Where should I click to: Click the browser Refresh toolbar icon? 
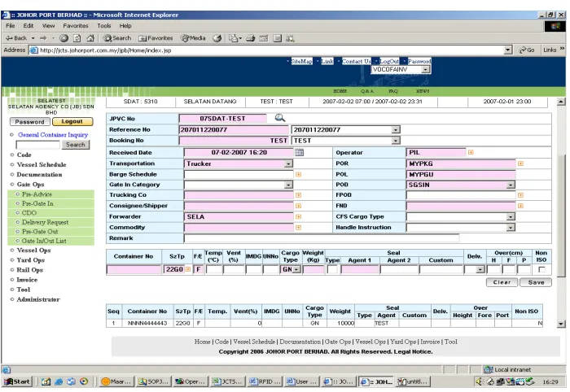tap(77, 38)
